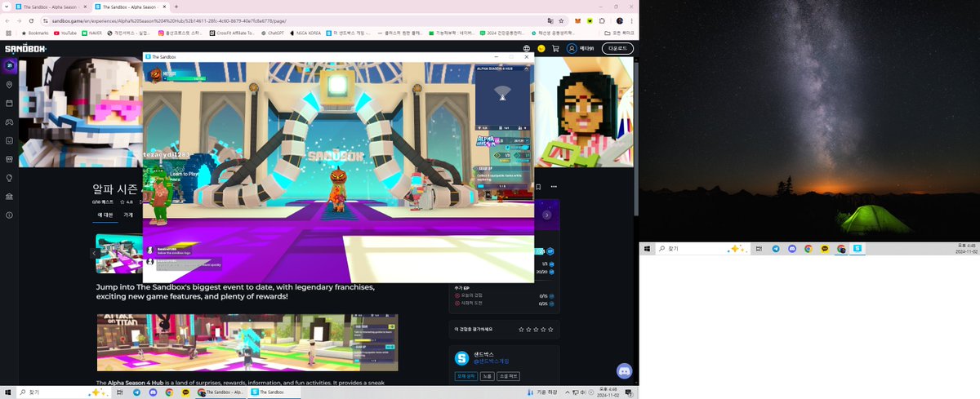Rate the experience with the fifth star
Image resolution: width=980 pixels, height=399 pixels.
[x=550, y=330]
